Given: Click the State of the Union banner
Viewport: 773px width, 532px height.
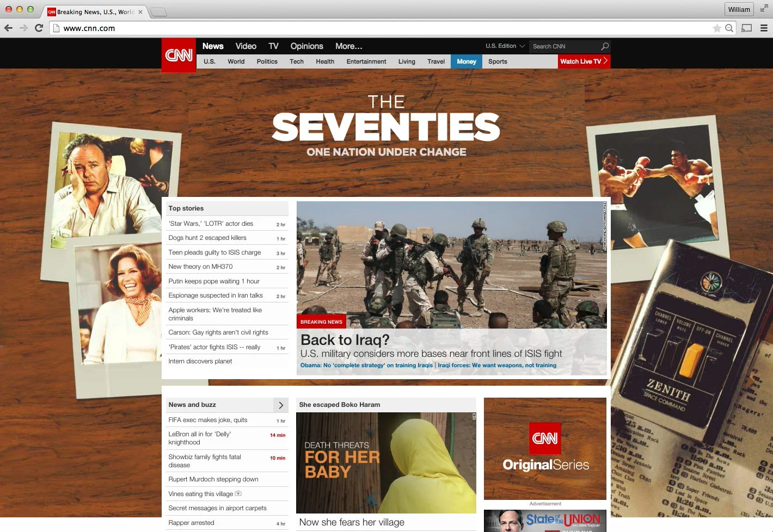Looking at the screenshot, I should pos(545,521).
